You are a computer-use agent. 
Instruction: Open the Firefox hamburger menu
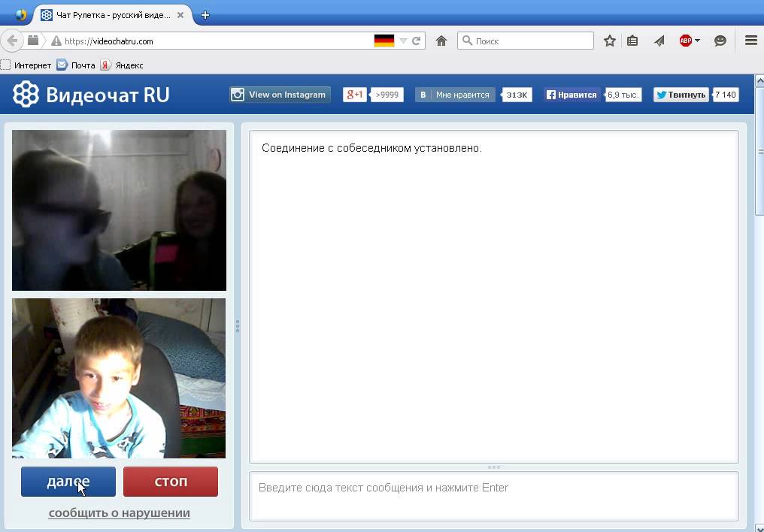750,41
